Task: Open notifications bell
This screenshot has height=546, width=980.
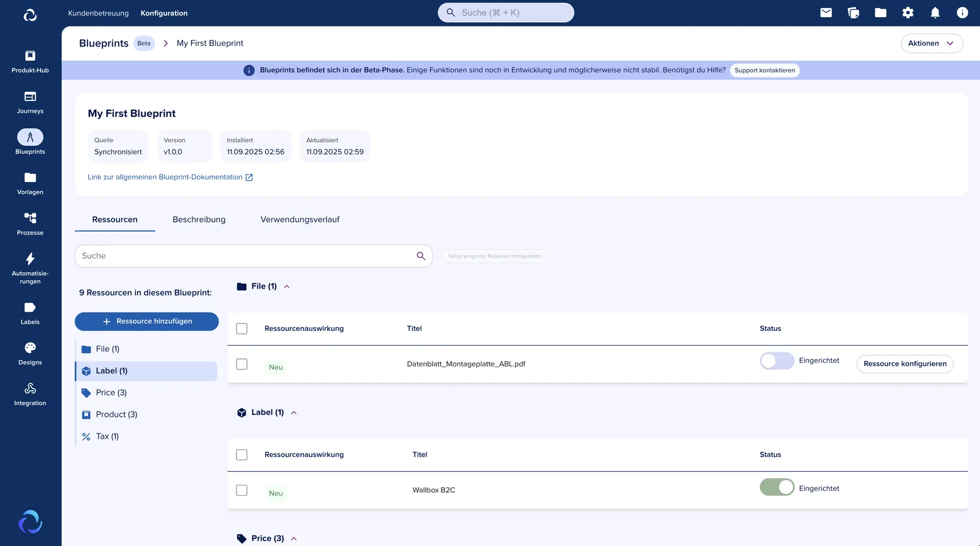Action: pos(935,13)
